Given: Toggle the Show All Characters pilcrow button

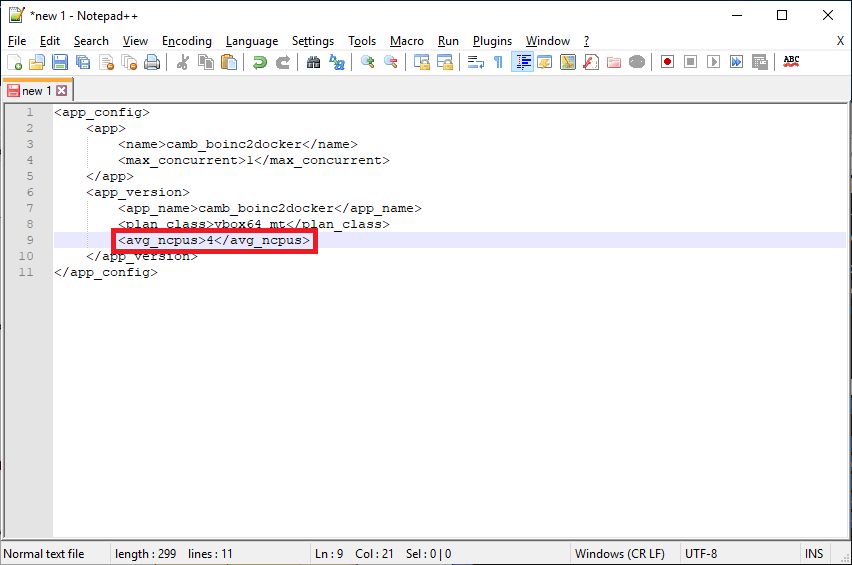Looking at the screenshot, I should (498, 62).
